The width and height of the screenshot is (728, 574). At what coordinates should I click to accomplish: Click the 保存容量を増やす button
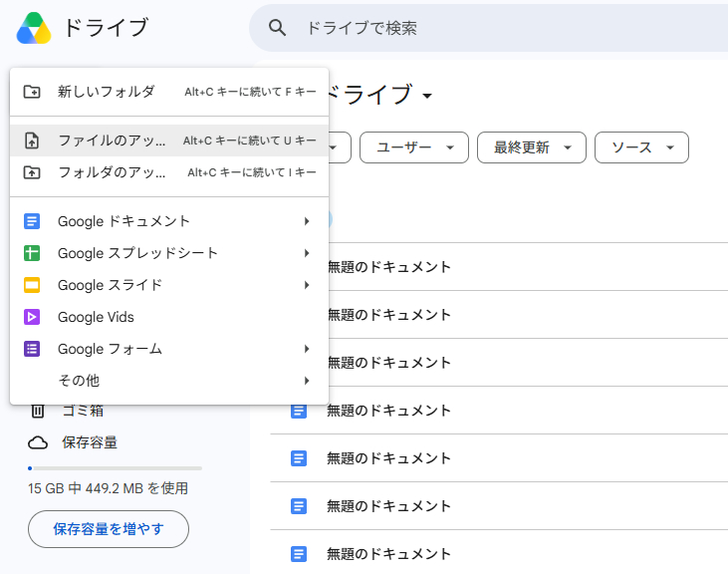(x=109, y=529)
